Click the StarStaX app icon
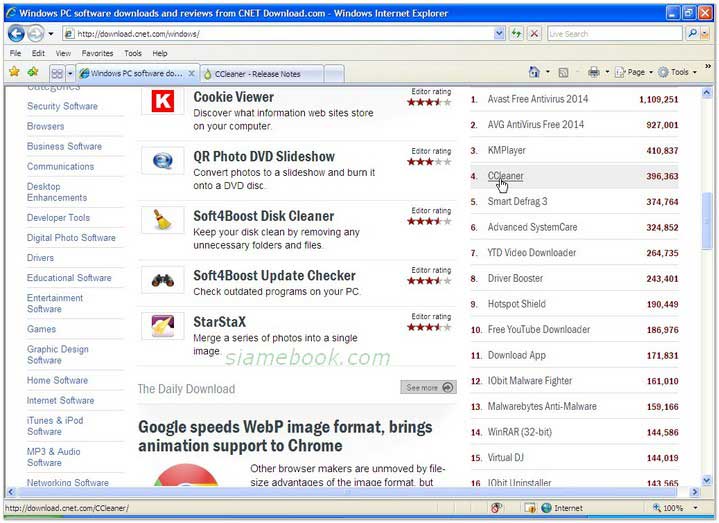 click(163, 326)
